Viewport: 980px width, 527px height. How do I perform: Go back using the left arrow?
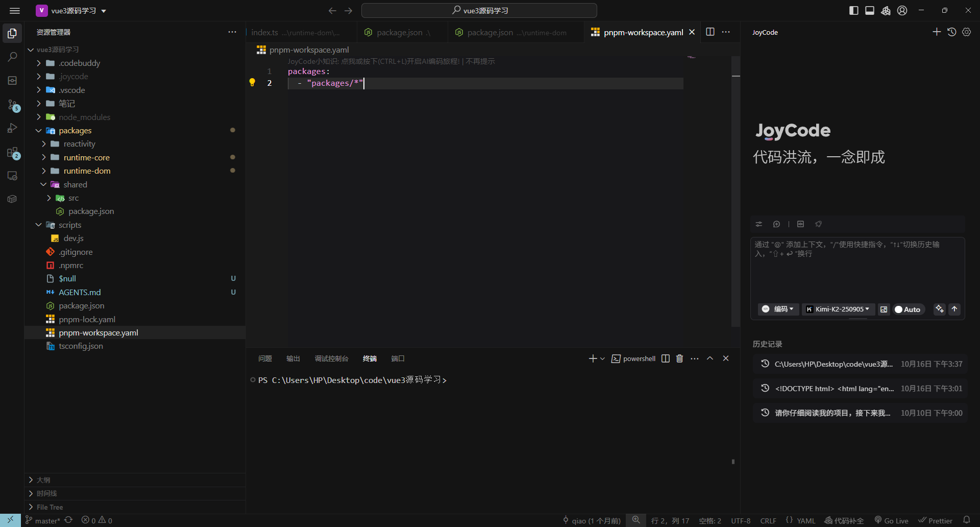click(332, 11)
